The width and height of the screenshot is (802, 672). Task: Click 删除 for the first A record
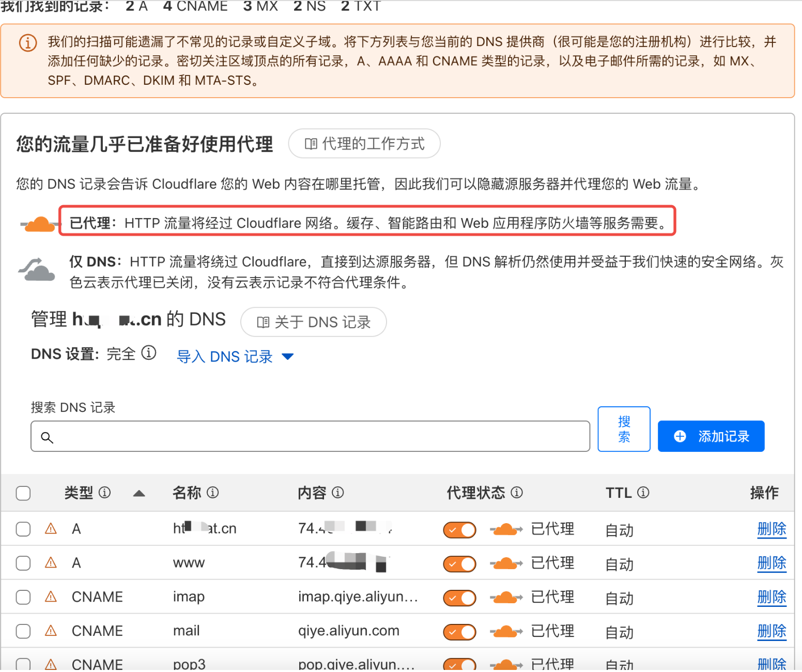click(772, 529)
